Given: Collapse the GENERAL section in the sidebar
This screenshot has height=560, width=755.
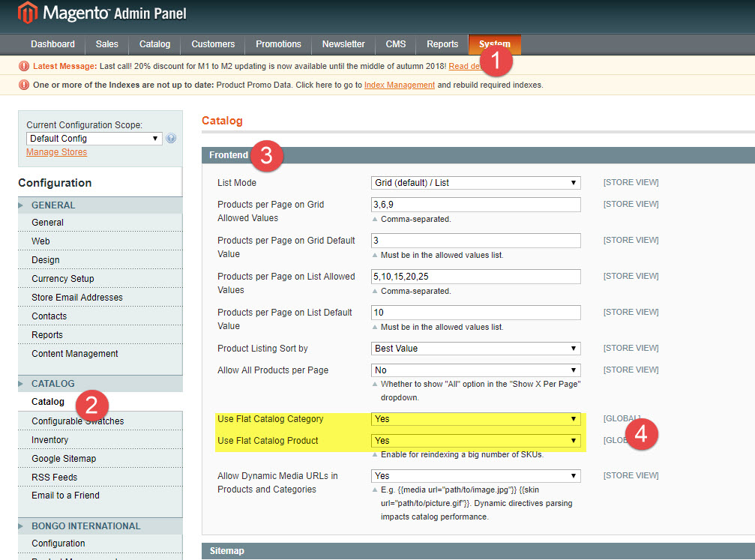Looking at the screenshot, I should (22, 205).
